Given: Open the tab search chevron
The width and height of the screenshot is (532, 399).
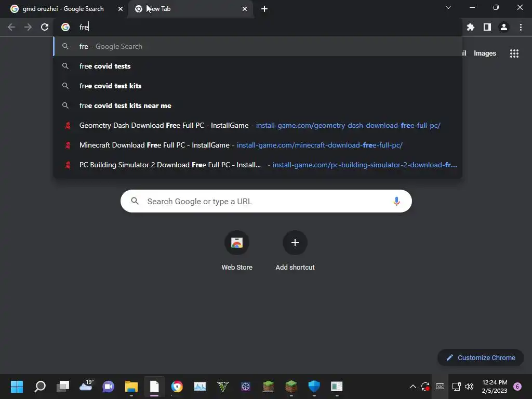Looking at the screenshot, I should (x=448, y=7).
